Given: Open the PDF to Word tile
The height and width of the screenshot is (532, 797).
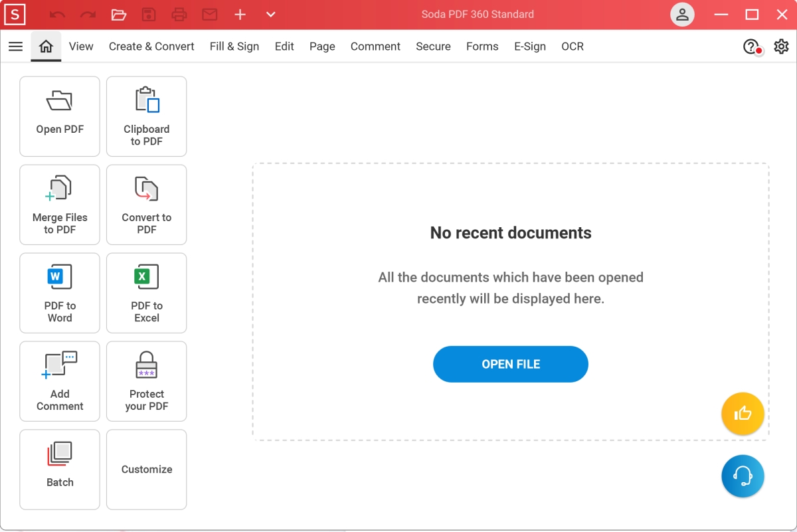Looking at the screenshot, I should [x=60, y=293].
